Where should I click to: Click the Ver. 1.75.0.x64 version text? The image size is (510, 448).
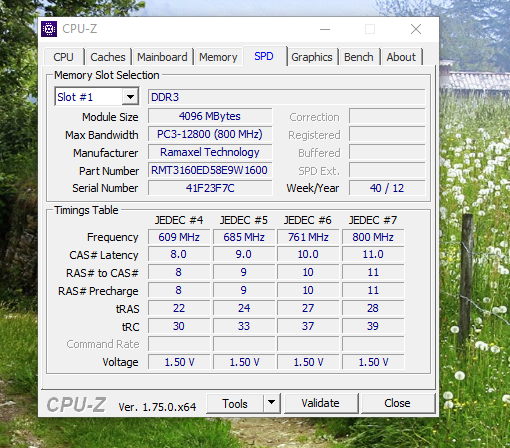(x=157, y=407)
